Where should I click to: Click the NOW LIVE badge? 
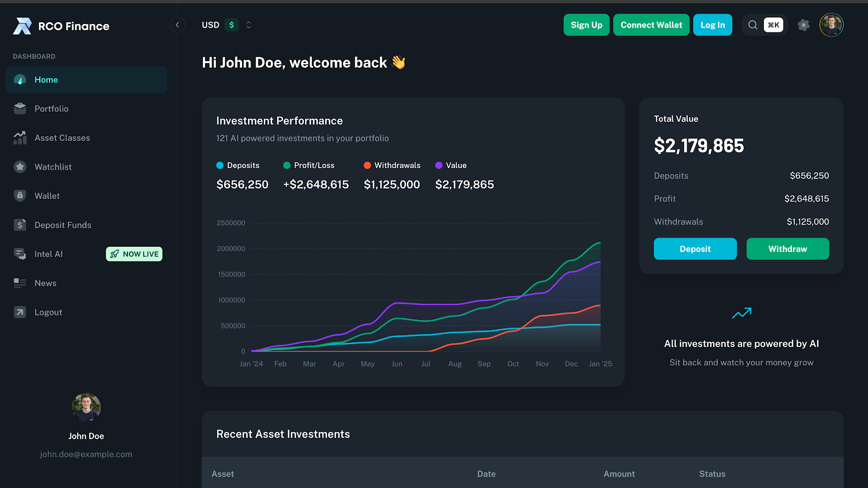click(x=134, y=254)
